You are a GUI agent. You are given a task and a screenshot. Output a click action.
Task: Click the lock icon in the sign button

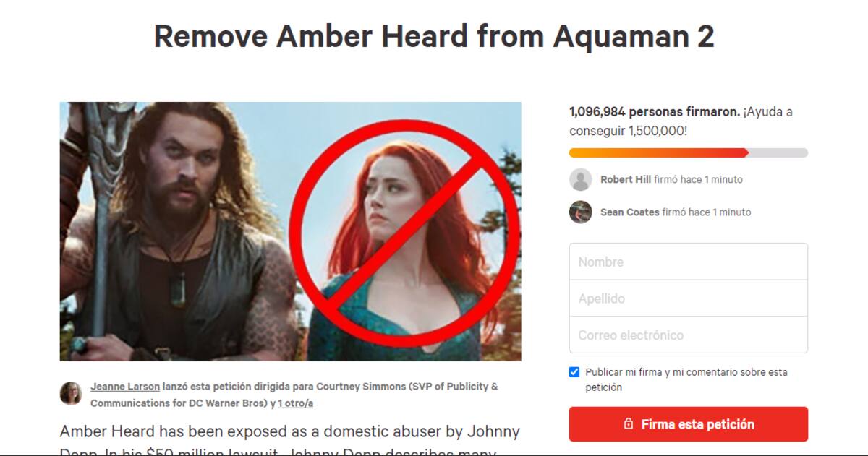[629, 424]
